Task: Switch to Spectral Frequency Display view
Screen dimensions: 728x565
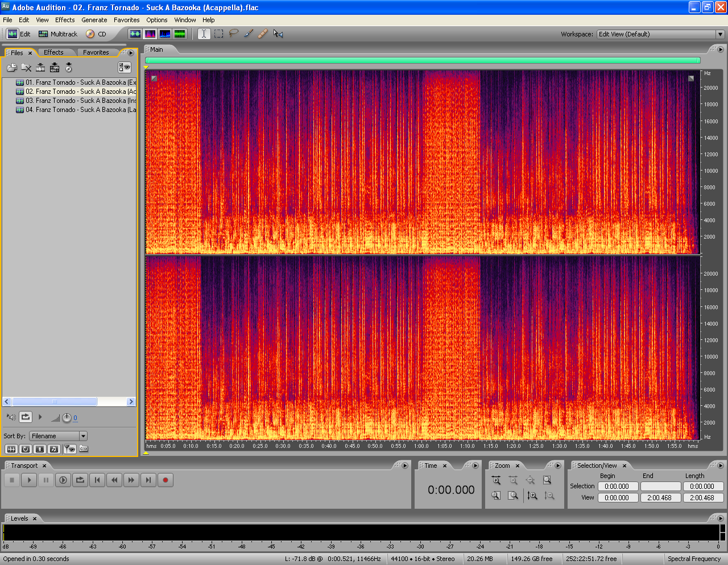Action: [150, 34]
